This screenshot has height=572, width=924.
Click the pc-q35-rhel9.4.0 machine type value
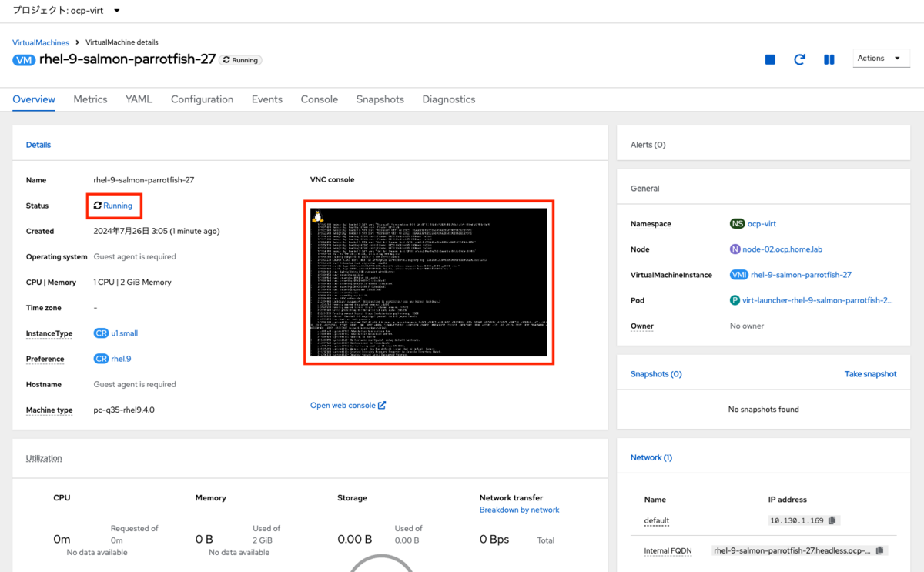tap(124, 410)
